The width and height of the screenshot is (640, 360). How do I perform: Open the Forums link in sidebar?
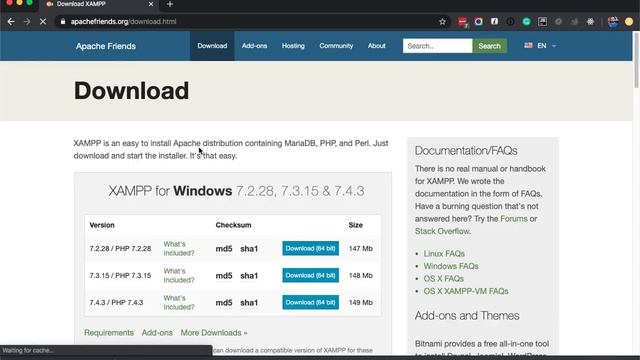click(514, 219)
